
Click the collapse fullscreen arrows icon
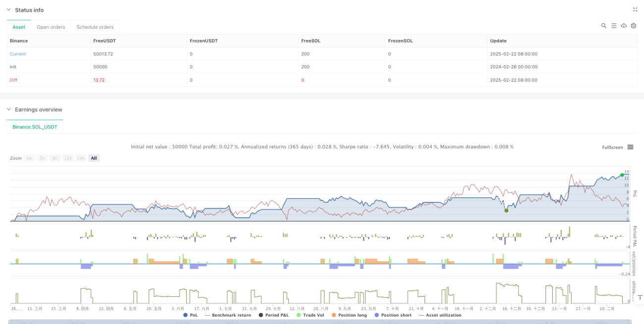[635, 9]
